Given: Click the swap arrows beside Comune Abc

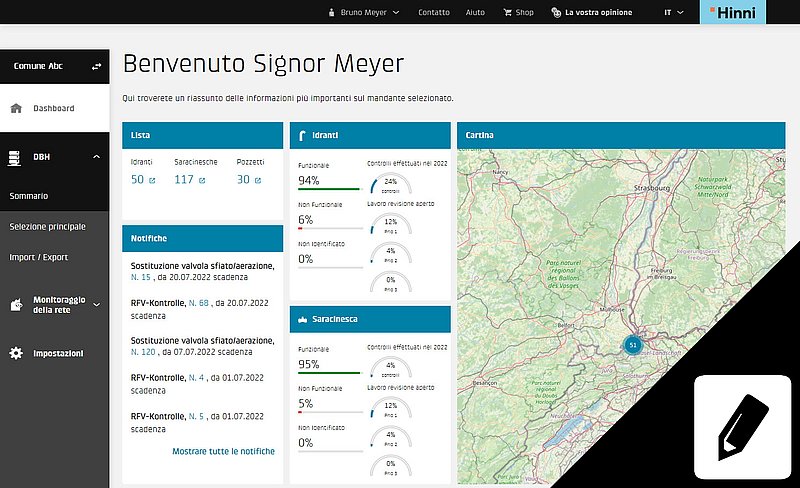Looking at the screenshot, I should [96, 66].
